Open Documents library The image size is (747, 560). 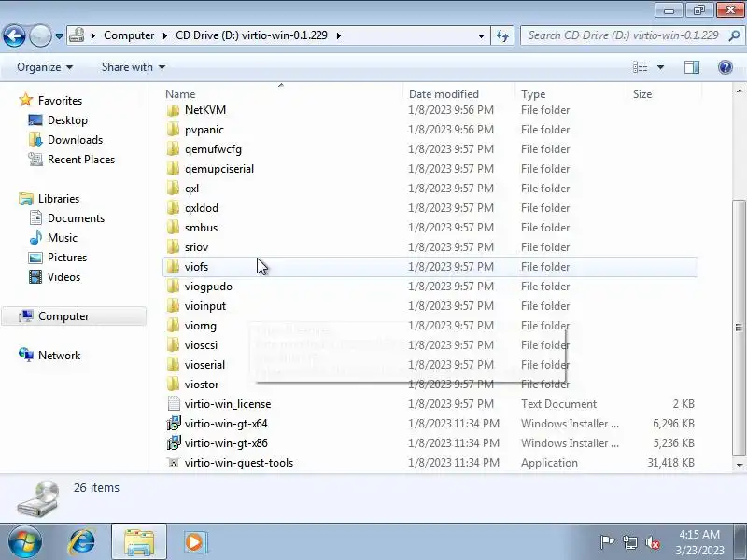click(76, 217)
